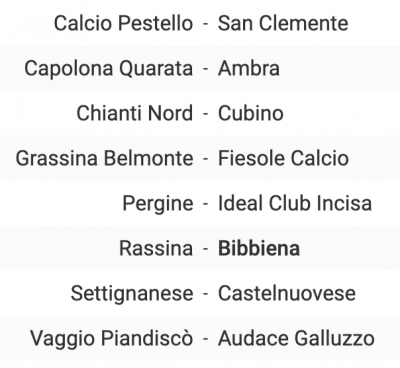Click the dash between Pergine and Ideal Club Incisa
Image resolution: width=400 pixels, height=368 pixels.
[x=206, y=204]
